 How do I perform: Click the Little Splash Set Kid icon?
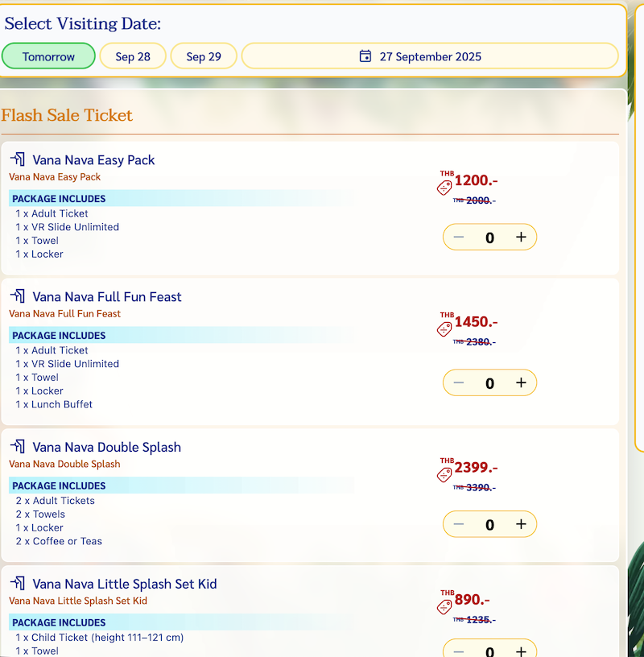pos(18,584)
